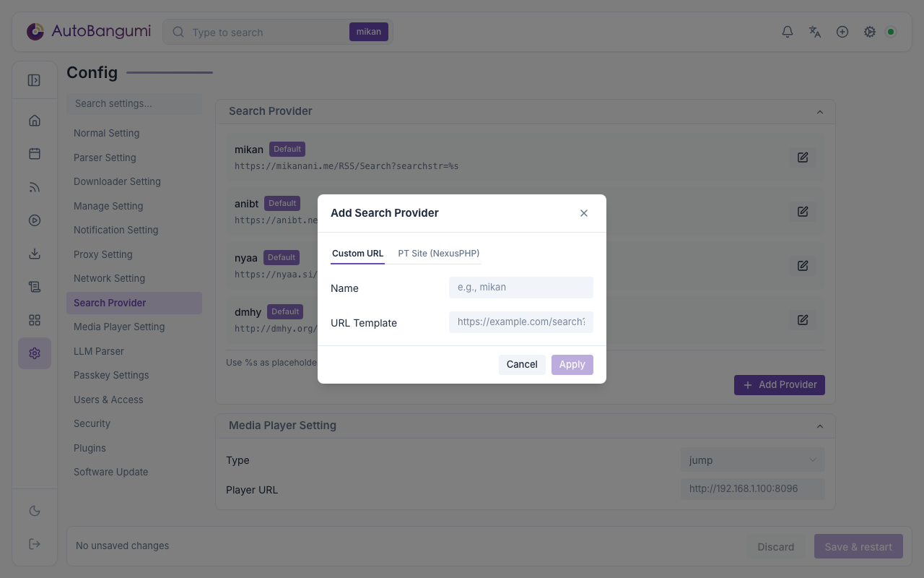924x578 pixels.
Task: Open the language translation icon
Action: 815,32
